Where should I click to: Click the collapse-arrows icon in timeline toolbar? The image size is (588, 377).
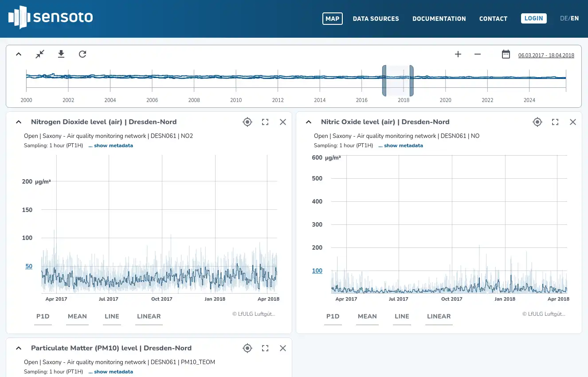coord(40,54)
